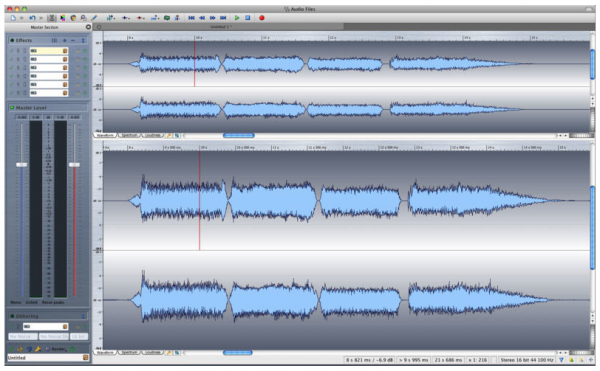The image size is (600, 371).
Task: Open the dotted selection tool dropdown
Action: (155, 18)
